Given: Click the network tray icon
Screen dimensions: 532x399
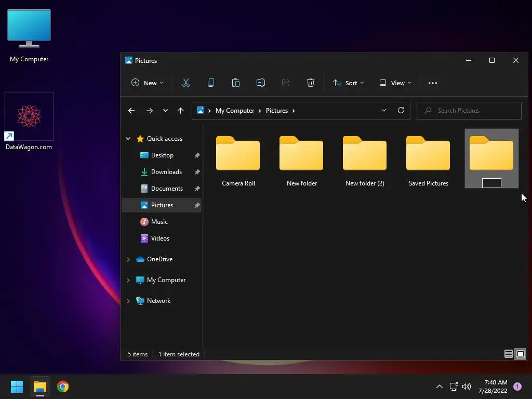Looking at the screenshot, I should point(454,387).
